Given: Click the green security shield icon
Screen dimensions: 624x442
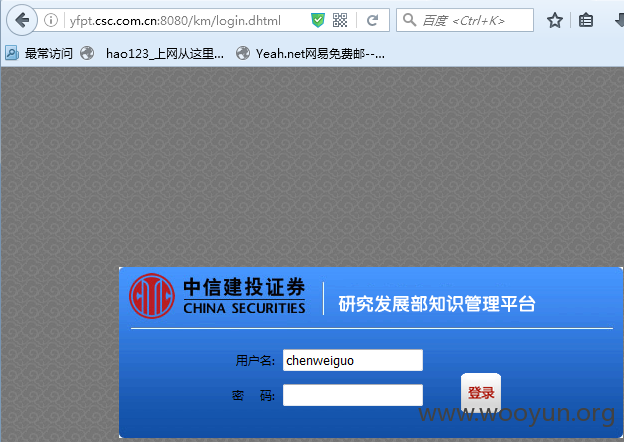Looking at the screenshot, I should pos(318,20).
